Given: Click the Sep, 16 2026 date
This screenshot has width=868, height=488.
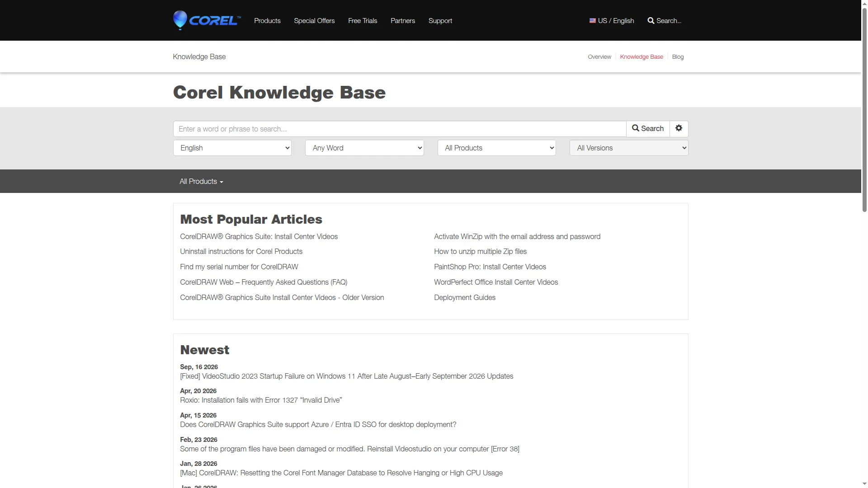Looking at the screenshot, I should (x=199, y=367).
